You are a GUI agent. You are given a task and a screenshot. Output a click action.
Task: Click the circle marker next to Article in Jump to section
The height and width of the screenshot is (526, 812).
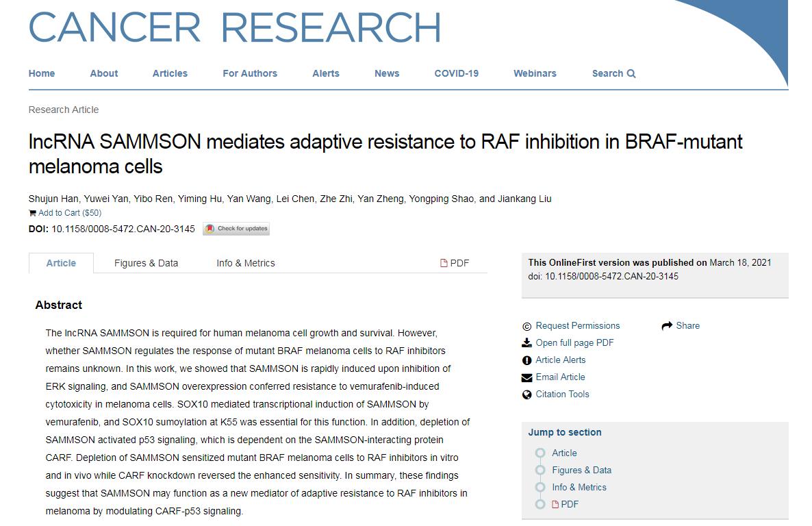pyautogui.click(x=540, y=453)
